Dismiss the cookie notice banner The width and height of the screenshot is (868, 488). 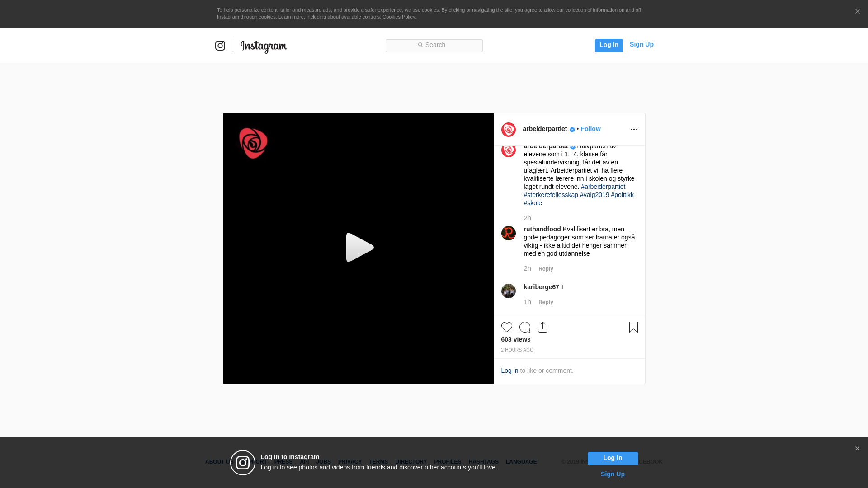click(x=857, y=12)
